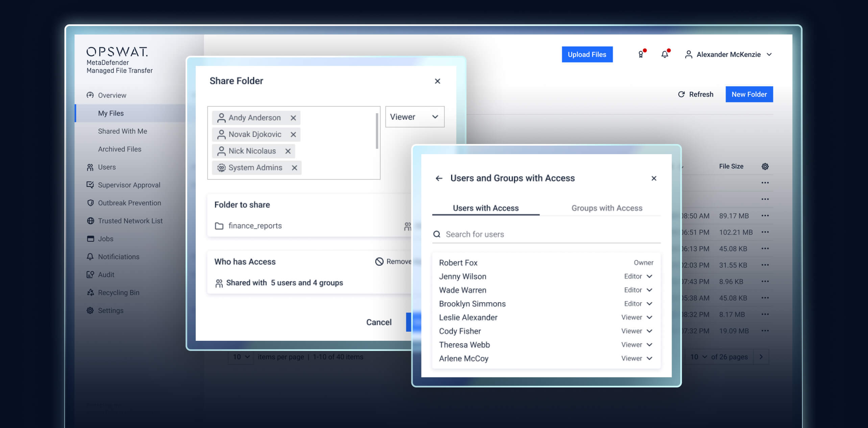
Task: Select Supervisor Approval in sidebar
Action: (x=129, y=185)
